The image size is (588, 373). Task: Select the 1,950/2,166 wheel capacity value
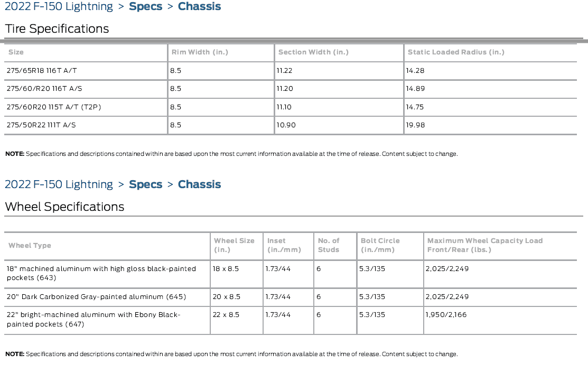click(x=447, y=315)
